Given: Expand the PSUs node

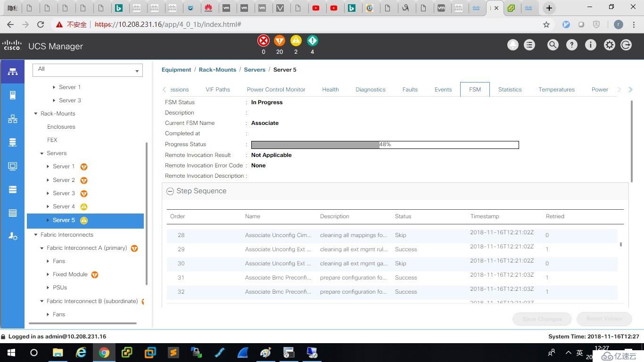Looking at the screenshot, I should coord(48,288).
